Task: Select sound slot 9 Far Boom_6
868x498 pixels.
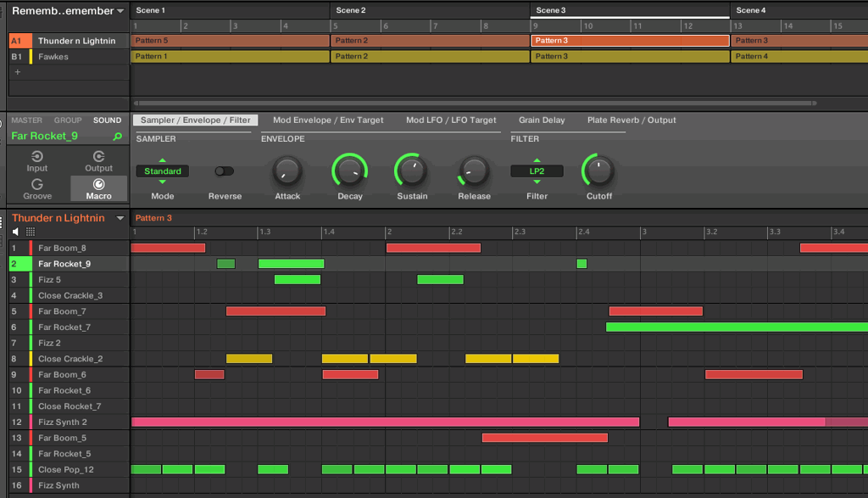Action: pos(70,374)
